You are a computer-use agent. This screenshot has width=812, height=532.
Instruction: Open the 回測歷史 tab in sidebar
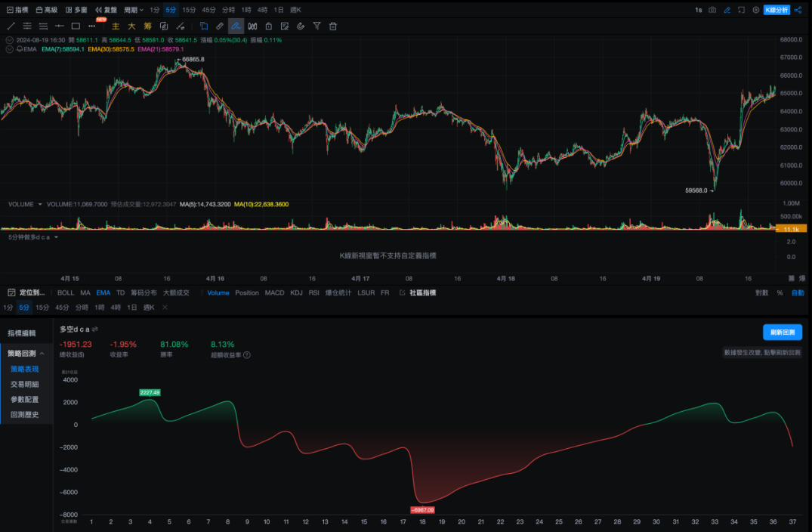(25, 414)
